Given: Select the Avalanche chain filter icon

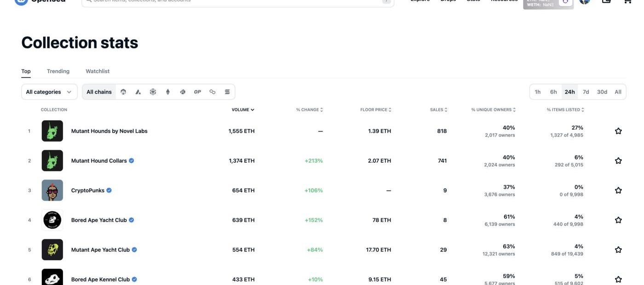Looking at the screenshot, I should click(x=138, y=92).
